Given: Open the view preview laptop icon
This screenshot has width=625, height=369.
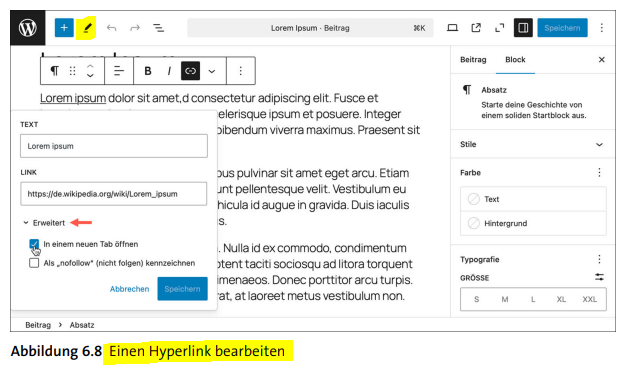Looking at the screenshot, I should [452, 28].
